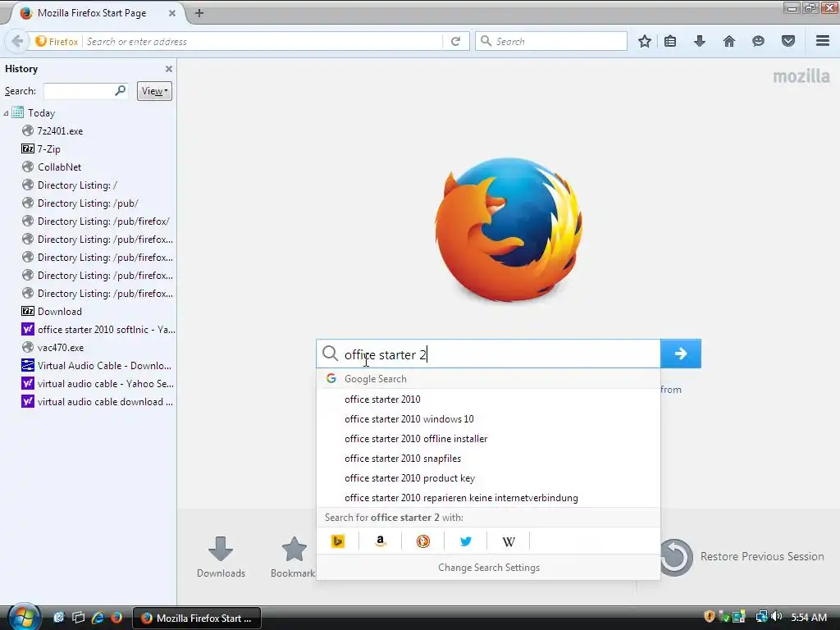Screen dimensions: 840x630
Task: Click the Firefox identity label in address bar
Action: tap(57, 41)
